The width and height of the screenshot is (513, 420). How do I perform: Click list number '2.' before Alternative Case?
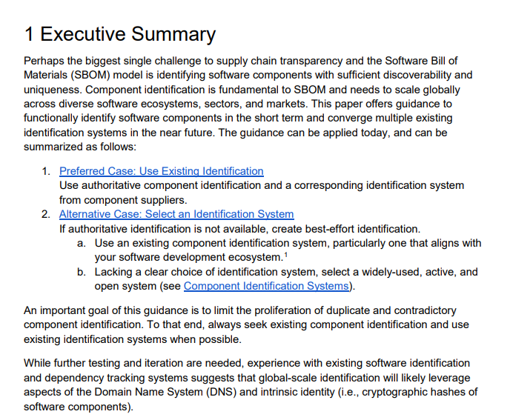(46, 214)
